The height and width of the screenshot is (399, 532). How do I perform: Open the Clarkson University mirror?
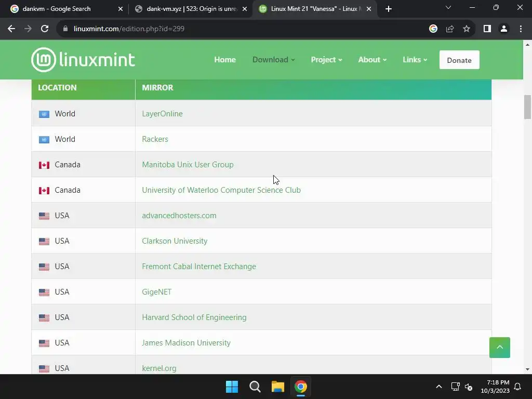pyautogui.click(x=175, y=241)
